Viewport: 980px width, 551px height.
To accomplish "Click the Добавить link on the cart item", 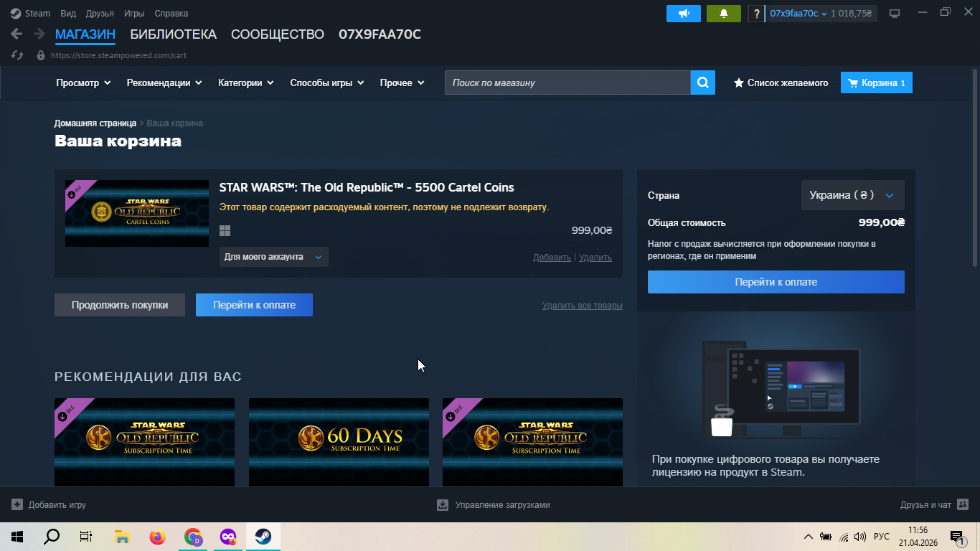I will click(x=552, y=258).
